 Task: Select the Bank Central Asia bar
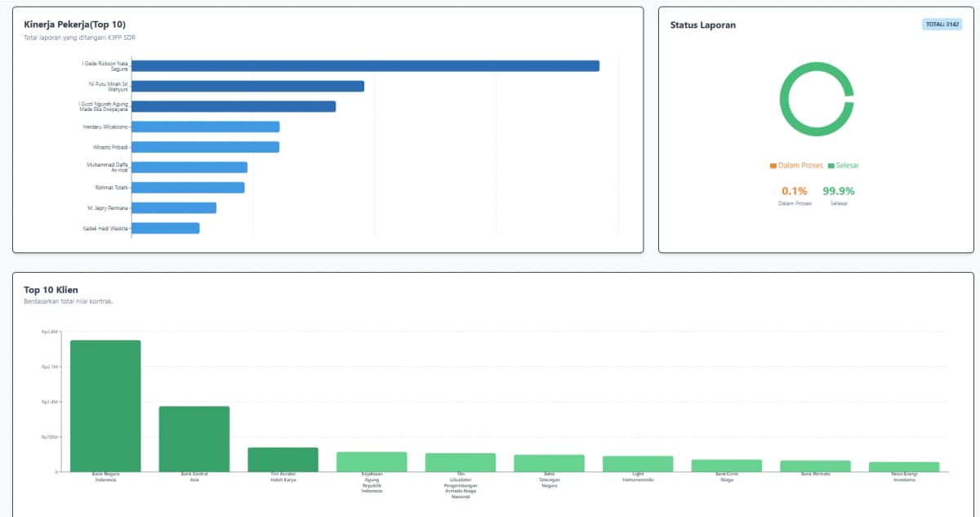point(194,437)
